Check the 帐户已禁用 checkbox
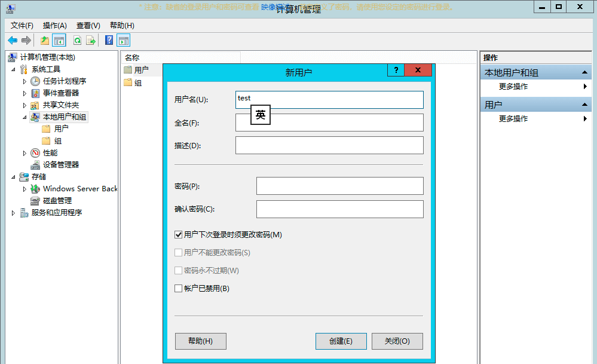This screenshot has height=364, width=597. coord(178,288)
